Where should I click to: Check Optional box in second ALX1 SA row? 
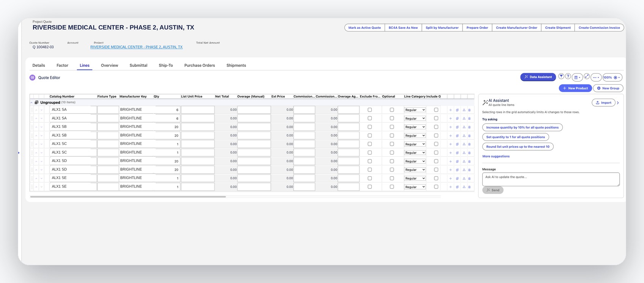(392, 118)
